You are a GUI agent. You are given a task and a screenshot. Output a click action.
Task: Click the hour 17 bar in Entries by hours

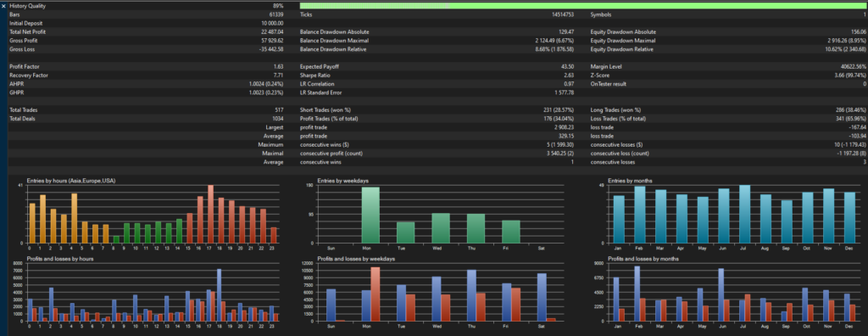click(210, 214)
